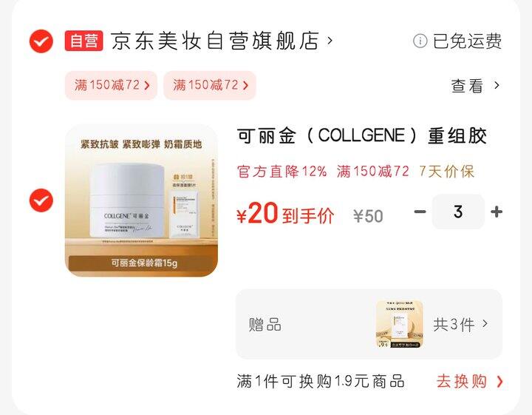Tap the 官方直降12% promotion label
The height and width of the screenshot is (415, 532).
[282, 172]
